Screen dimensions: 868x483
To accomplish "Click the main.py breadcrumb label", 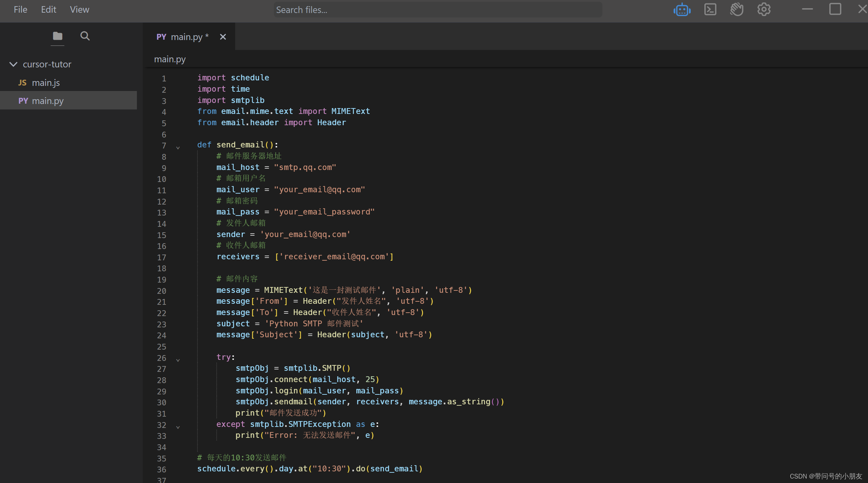I will coord(170,60).
